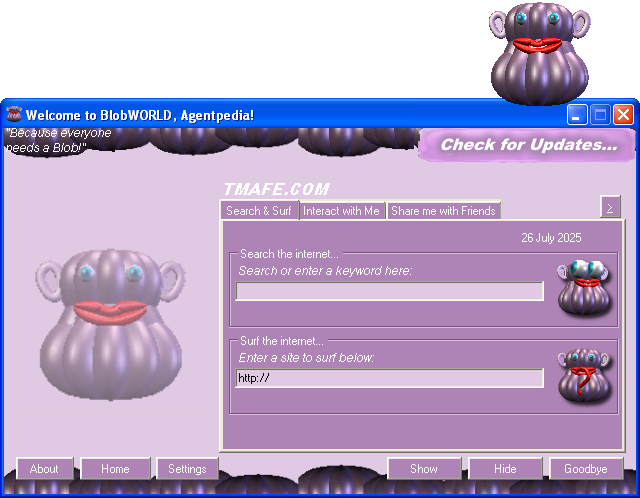Click the Check for Updates banner
The width and height of the screenshot is (640, 498).
(x=527, y=145)
